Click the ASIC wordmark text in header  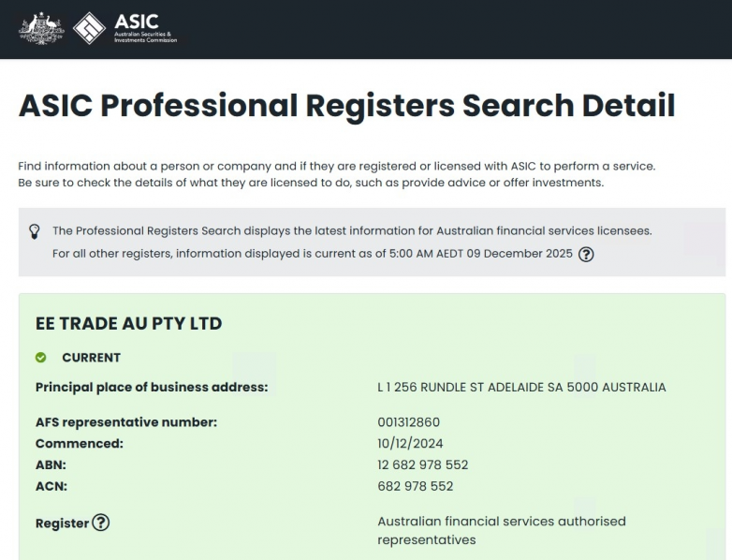point(136,22)
